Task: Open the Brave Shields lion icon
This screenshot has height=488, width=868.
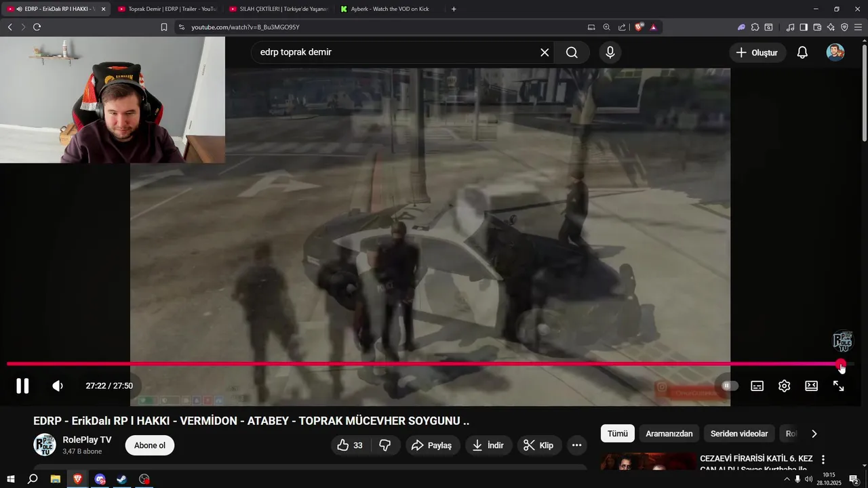Action: coord(639,27)
